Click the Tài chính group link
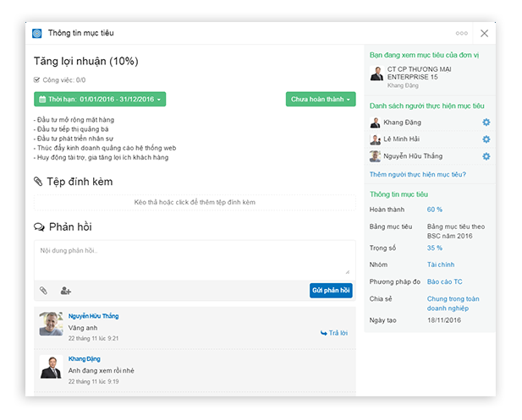 (x=441, y=265)
